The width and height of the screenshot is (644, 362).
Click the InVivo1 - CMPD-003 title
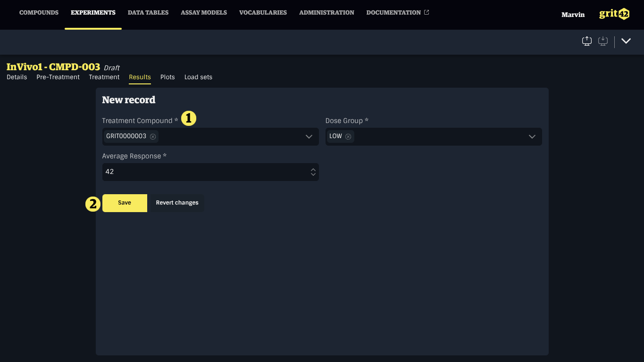(53, 67)
